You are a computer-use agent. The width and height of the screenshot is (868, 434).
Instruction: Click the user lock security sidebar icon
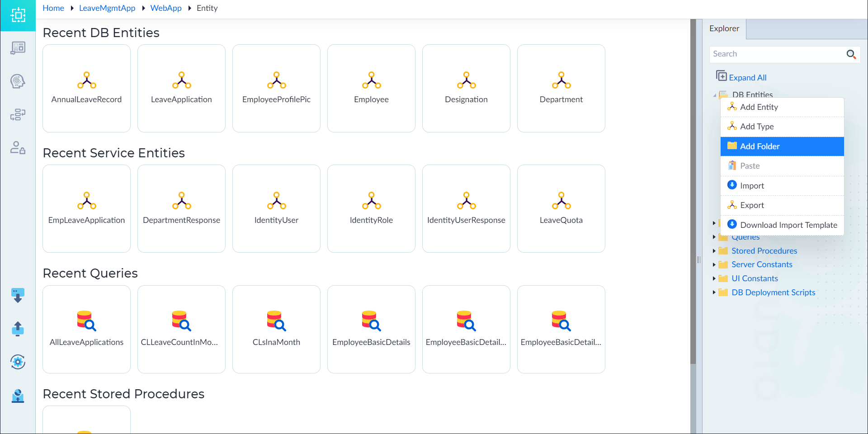18,148
